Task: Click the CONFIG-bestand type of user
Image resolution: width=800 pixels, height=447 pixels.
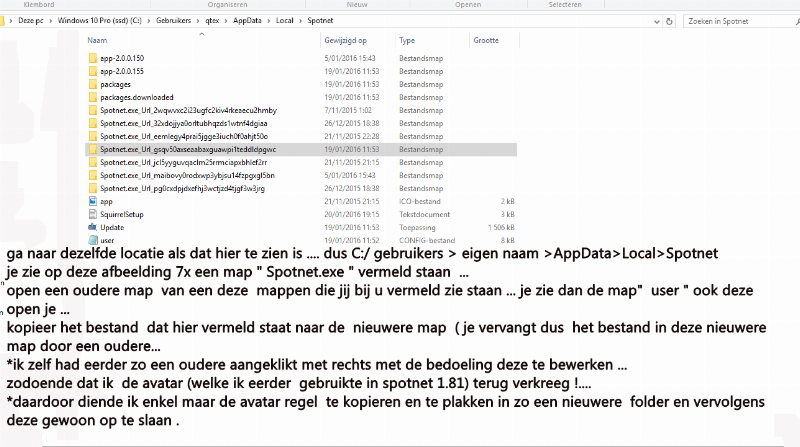Action: 427,240
